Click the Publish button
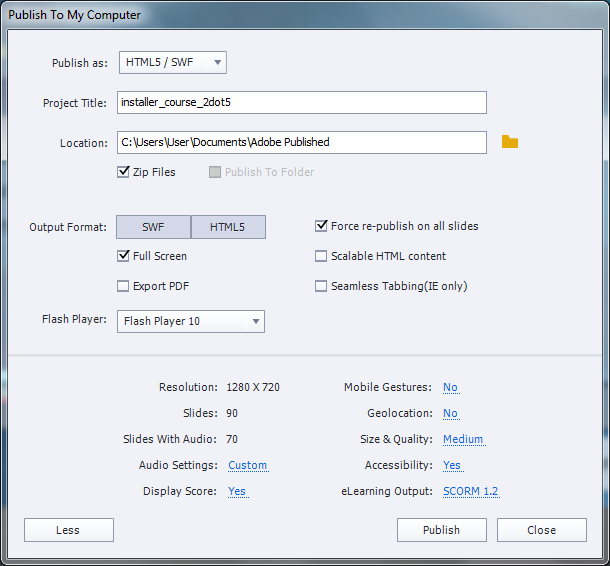Screen dimensions: 610x566 [442, 530]
